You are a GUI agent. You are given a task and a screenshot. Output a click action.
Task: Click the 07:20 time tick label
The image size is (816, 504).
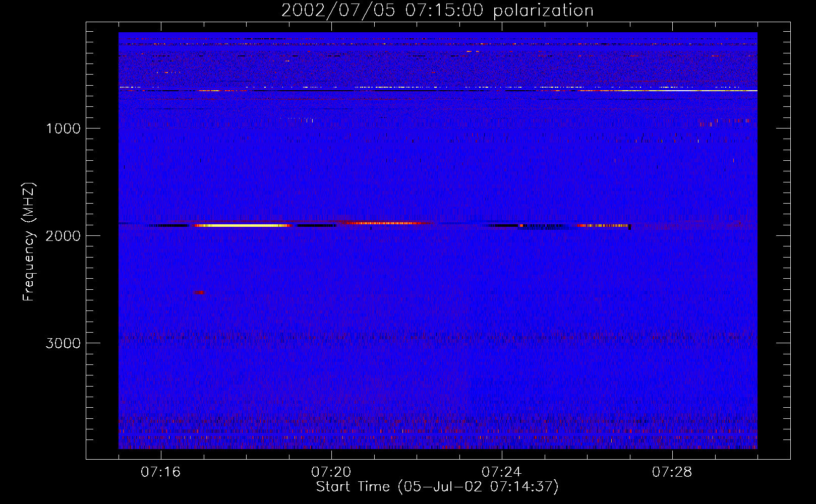[331, 472]
